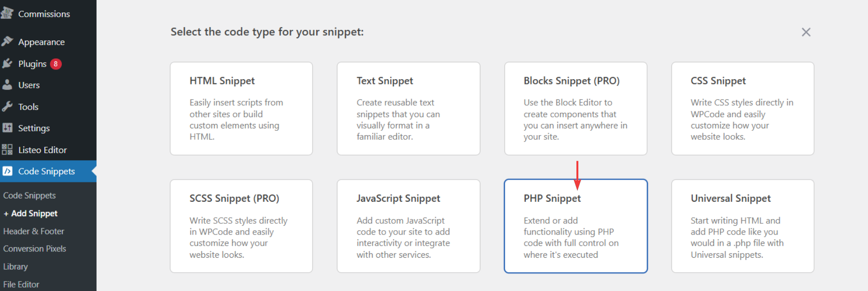Select the Text Snippet card
Viewport: 868px width, 291px height.
(x=408, y=109)
